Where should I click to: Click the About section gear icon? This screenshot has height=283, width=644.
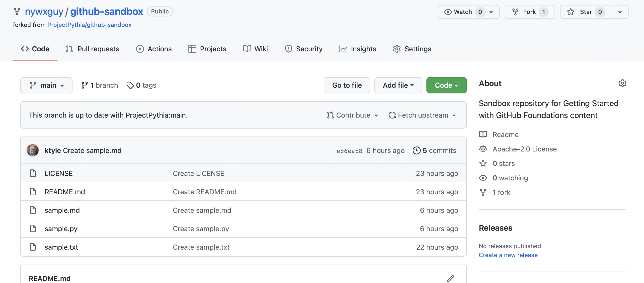622,83
